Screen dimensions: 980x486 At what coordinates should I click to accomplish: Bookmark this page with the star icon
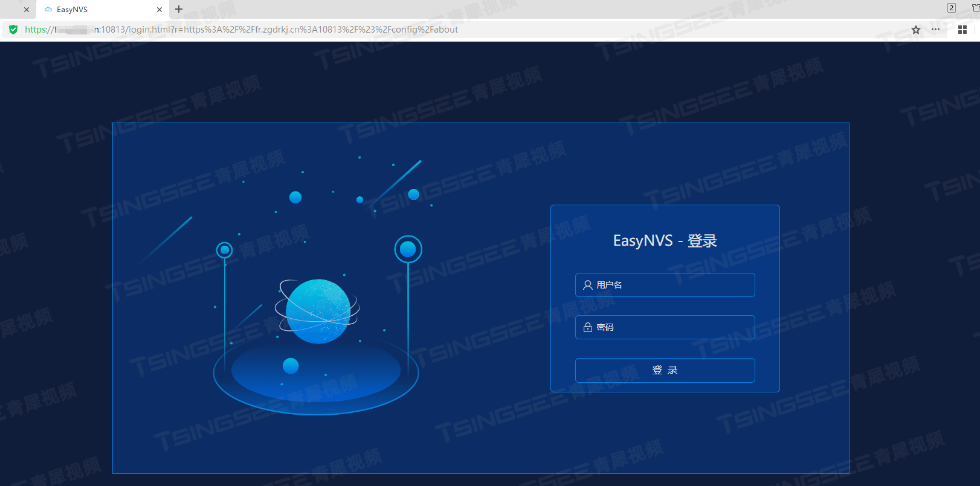(916, 30)
